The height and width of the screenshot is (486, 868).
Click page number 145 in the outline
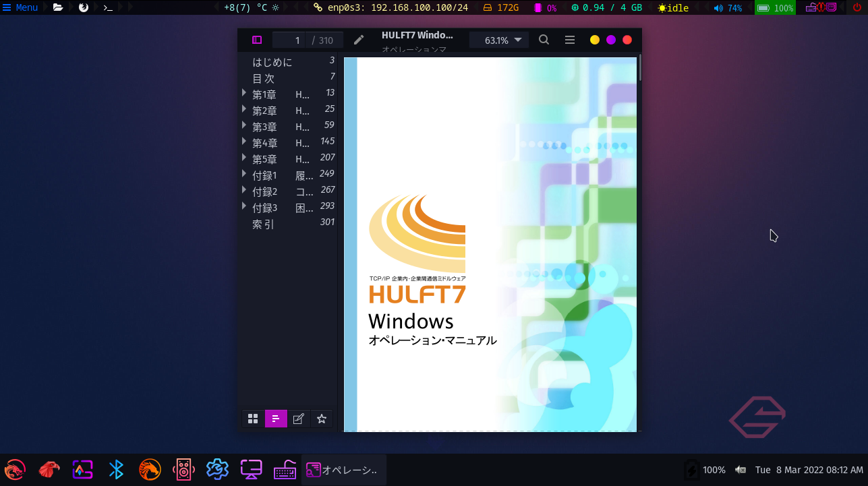(x=328, y=141)
